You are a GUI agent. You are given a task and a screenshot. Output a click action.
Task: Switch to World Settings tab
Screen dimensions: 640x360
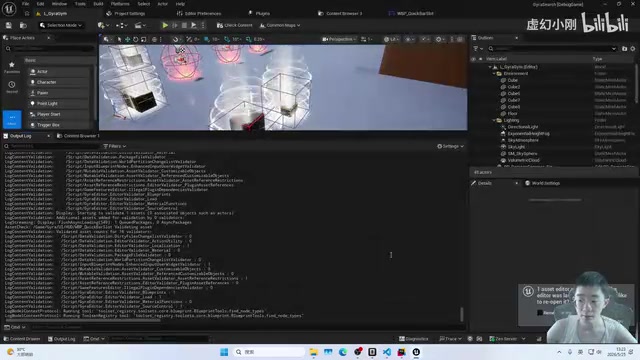coord(542,183)
